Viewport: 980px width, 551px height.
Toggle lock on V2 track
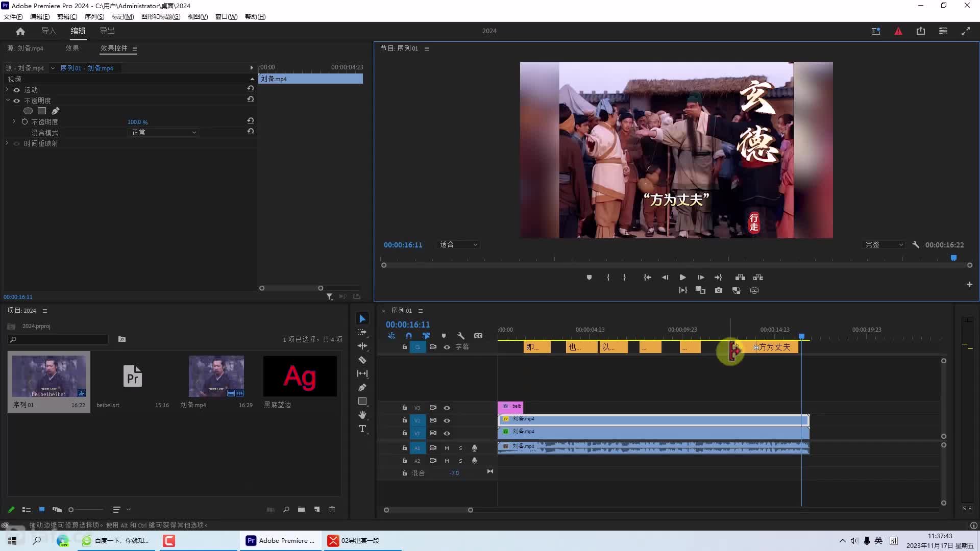(404, 420)
